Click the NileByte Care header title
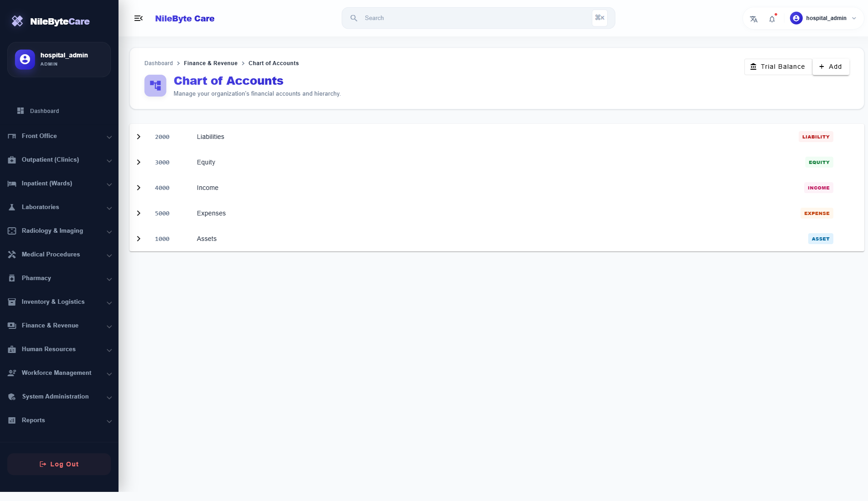 185,18
